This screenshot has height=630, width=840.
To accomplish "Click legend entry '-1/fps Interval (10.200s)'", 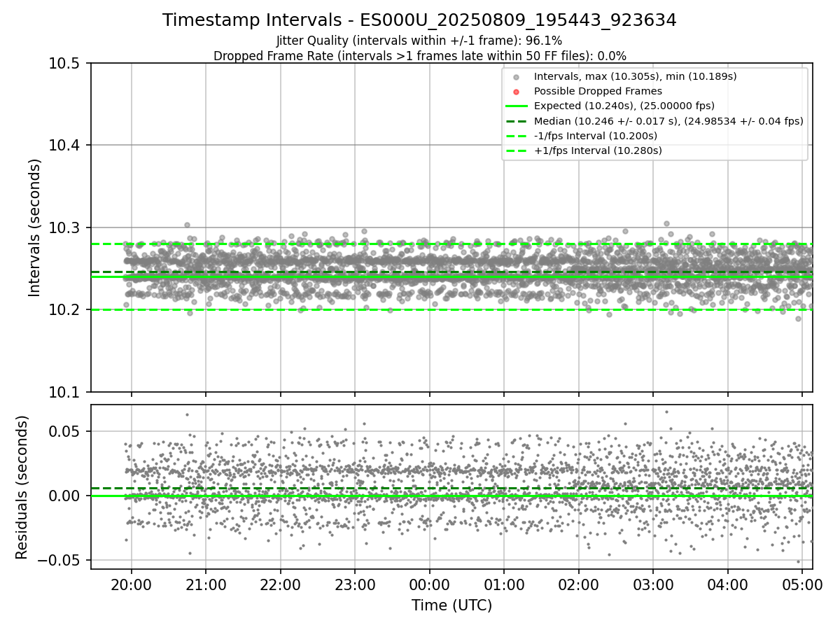I will (x=596, y=136).
